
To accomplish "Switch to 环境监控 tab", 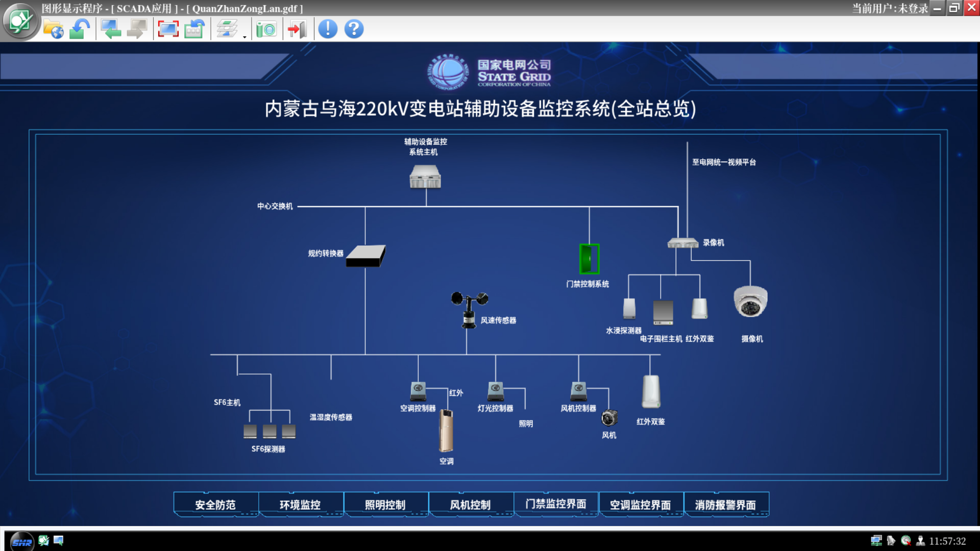I will point(300,505).
